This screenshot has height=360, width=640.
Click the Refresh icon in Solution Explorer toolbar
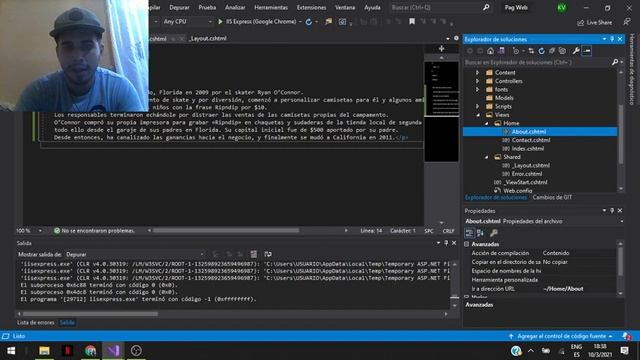(542, 51)
